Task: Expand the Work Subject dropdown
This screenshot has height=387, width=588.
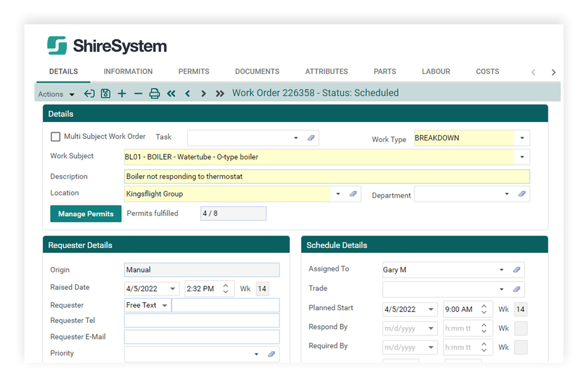Action: [522, 157]
